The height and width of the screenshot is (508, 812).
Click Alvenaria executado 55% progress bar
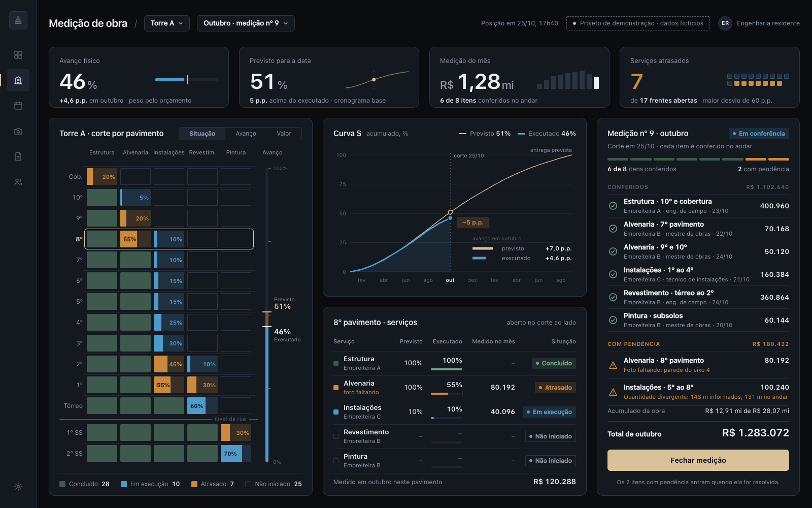tap(447, 394)
